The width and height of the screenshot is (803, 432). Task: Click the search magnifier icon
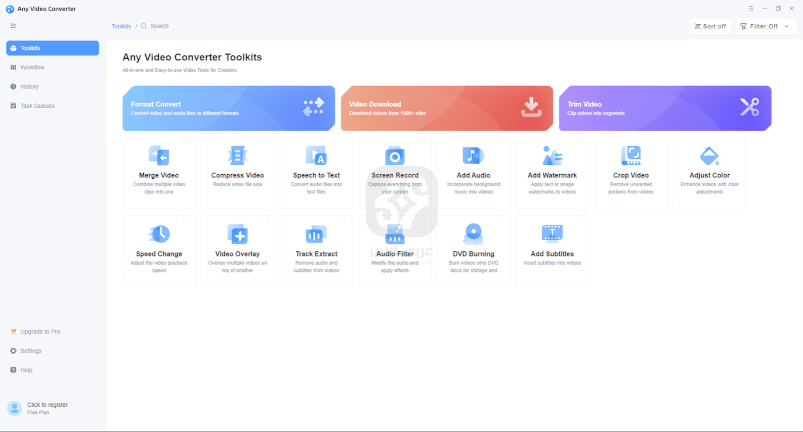(144, 26)
